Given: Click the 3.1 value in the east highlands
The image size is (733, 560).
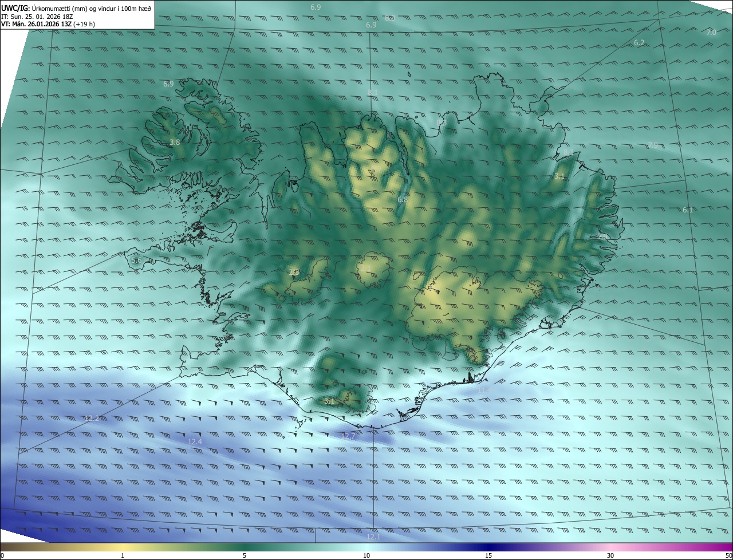Looking at the screenshot, I should point(559,176).
